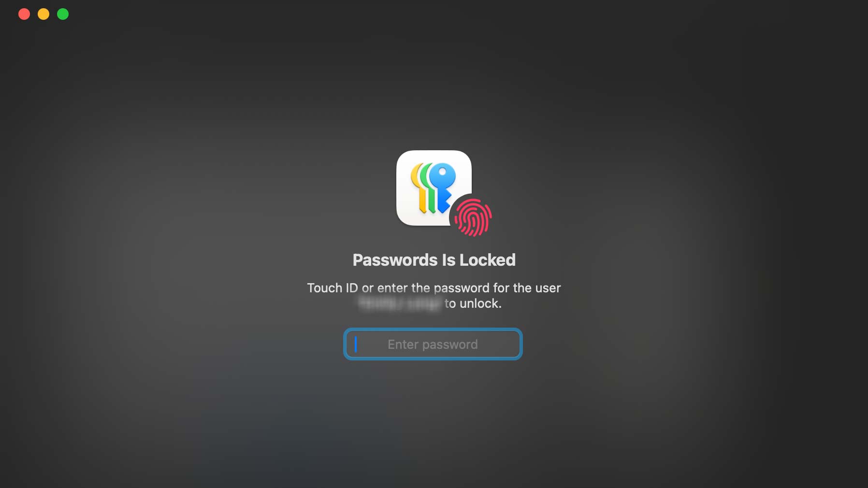Click the "Passwords Is Locked" heading
868x488 pixels.
[x=434, y=260]
